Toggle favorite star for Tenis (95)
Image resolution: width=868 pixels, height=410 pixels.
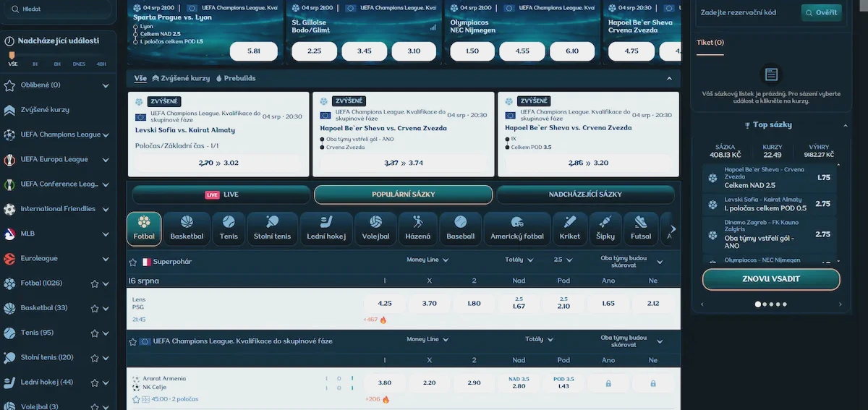coord(94,333)
